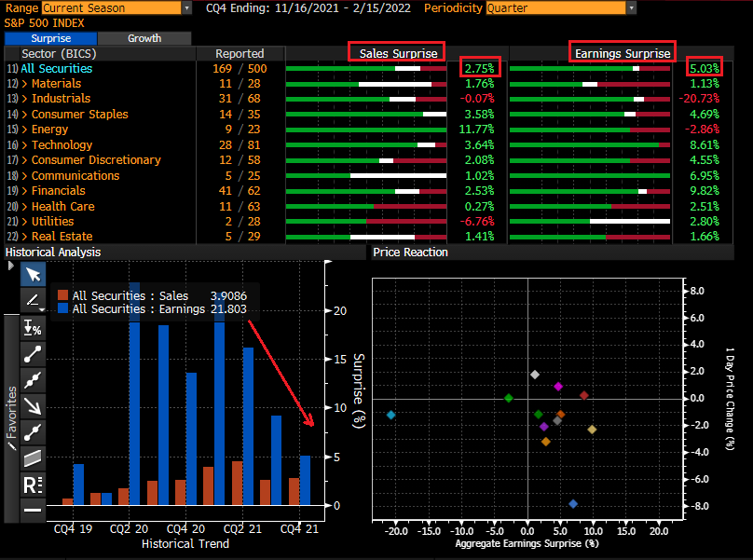This screenshot has width=753, height=560.
Task: Open the Utilities sector link
Action: 52,222
